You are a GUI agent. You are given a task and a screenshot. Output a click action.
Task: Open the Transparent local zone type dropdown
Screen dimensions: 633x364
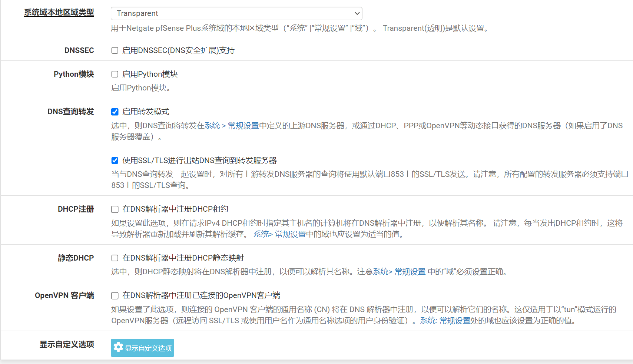[x=236, y=13]
